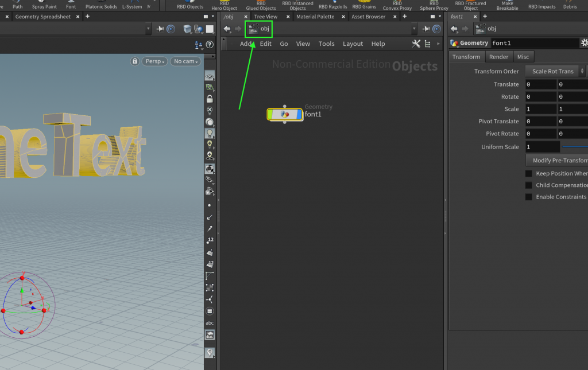This screenshot has width=588, height=370.
Task: Expand viewport toolbar overflow arrow
Action: (213, 56)
